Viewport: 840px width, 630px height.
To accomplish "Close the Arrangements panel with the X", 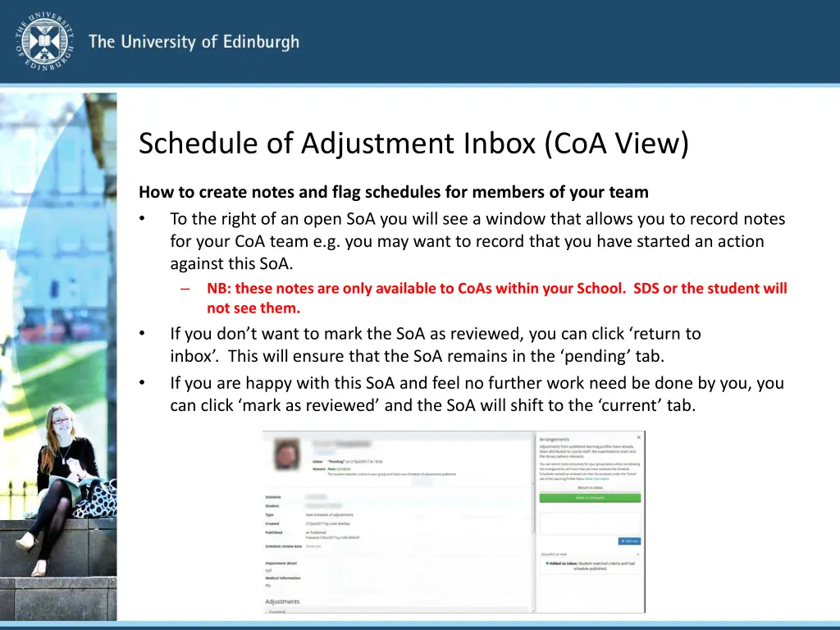I will click(x=639, y=438).
